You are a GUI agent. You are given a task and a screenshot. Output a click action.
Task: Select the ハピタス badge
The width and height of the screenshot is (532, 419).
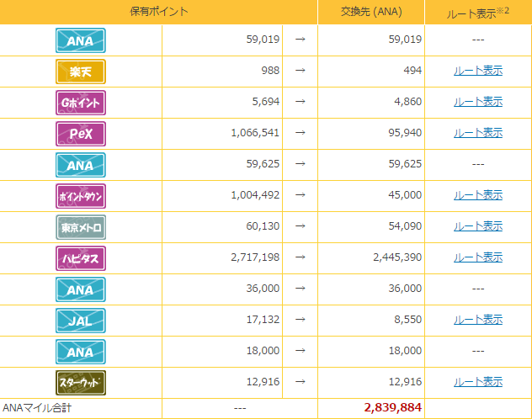(x=81, y=258)
